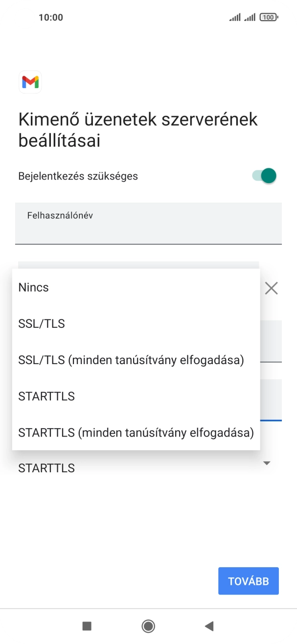Click the Gmail logo icon
The image size is (297, 644).
point(30,82)
